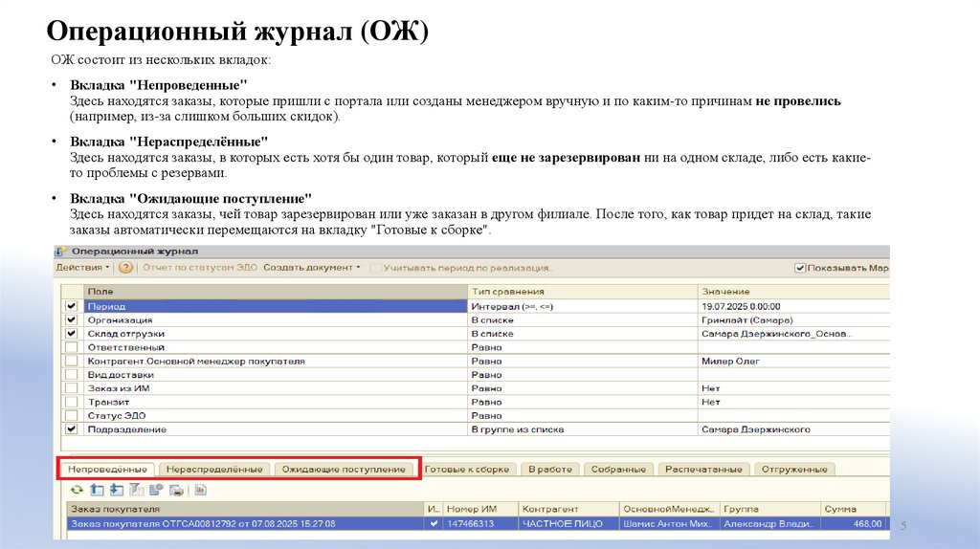
Task: Click the Самара Дзержинского_Основ... value cell
Action: click(x=793, y=334)
